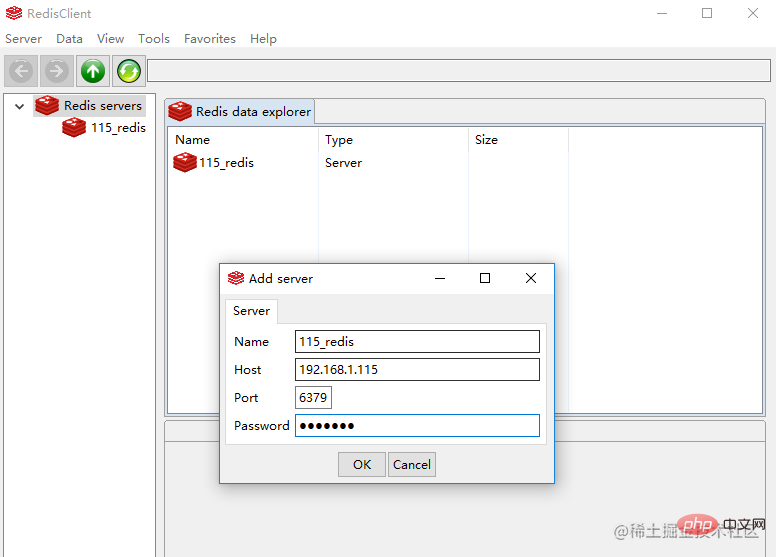Click Cancel in Add server dialog
This screenshot has width=776, height=557.
click(412, 464)
